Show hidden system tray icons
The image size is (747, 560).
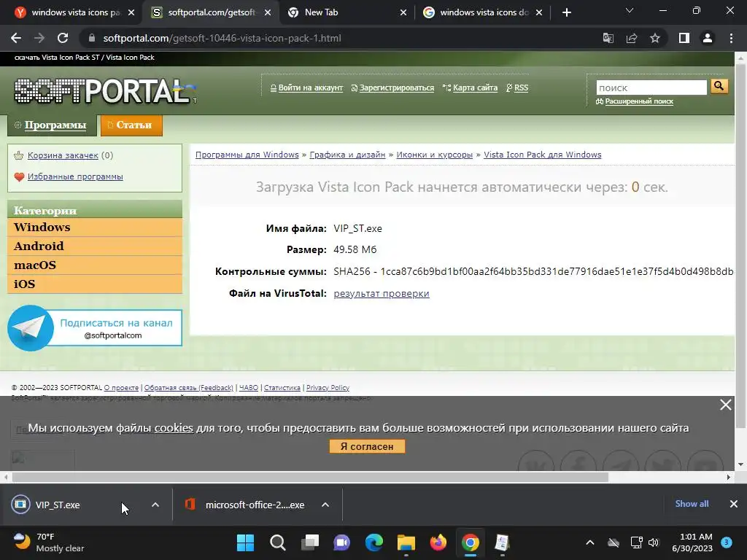tap(589, 542)
